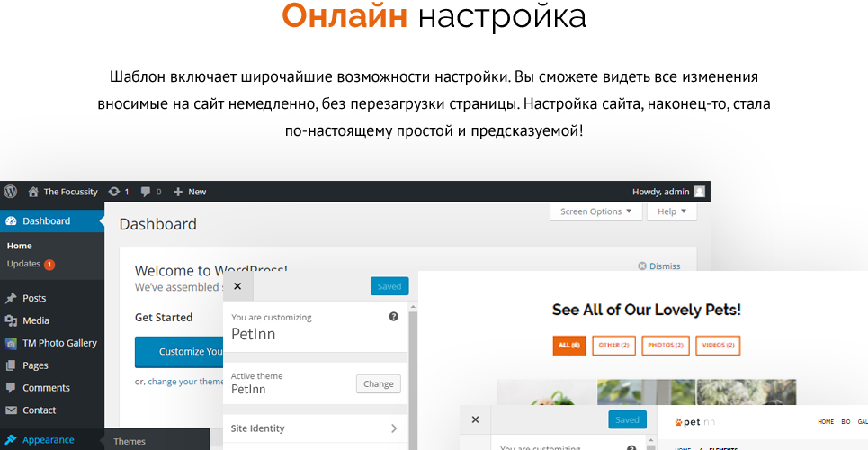Click the customizer panel scrollbar
This screenshot has height=450, width=868.
[x=413, y=375]
